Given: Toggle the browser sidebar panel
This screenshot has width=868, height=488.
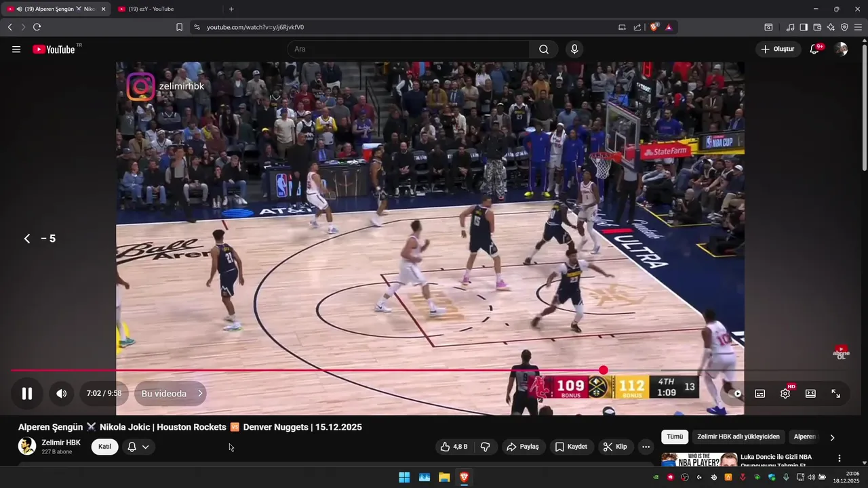Looking at the screenshot, I should tap(804, 27).
